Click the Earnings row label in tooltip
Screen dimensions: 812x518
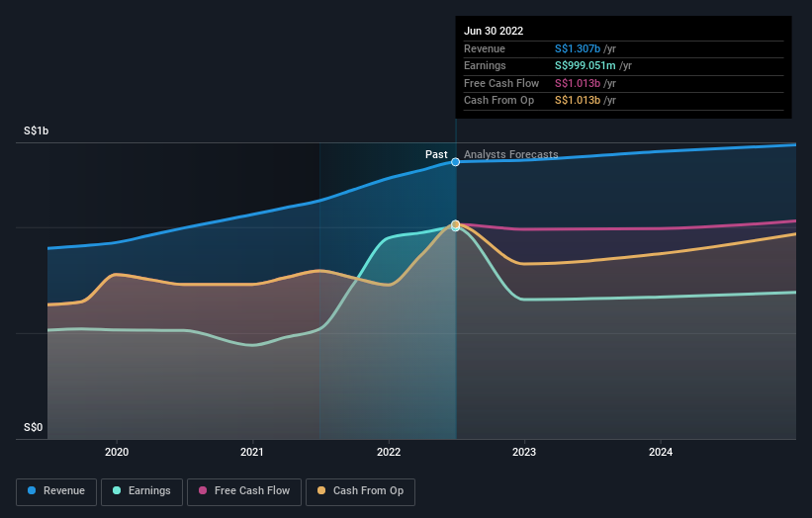click(485, 65)
